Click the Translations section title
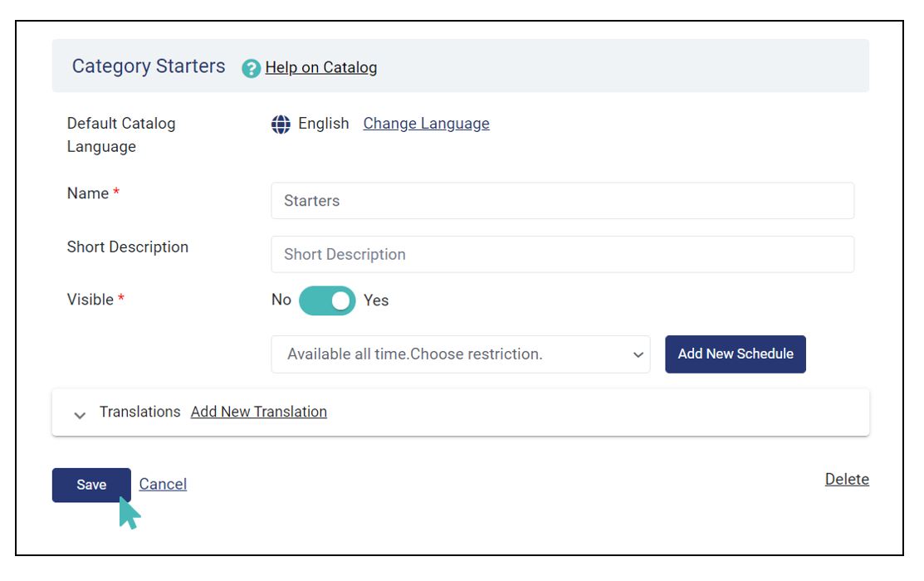This screenshot has width=924, height=581. point(139,412)
